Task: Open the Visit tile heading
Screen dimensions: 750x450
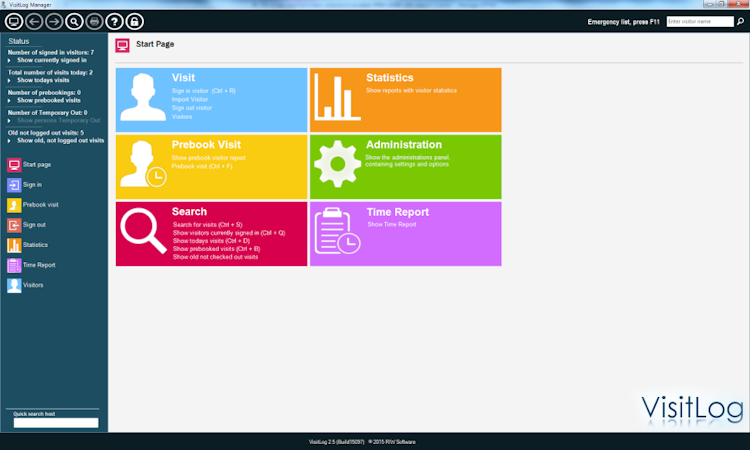Action: point(183,77)
